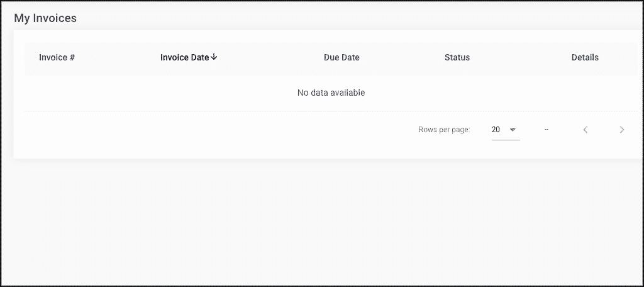
Task: Sort table by Due Date column
Action: (x=341, y=57)
